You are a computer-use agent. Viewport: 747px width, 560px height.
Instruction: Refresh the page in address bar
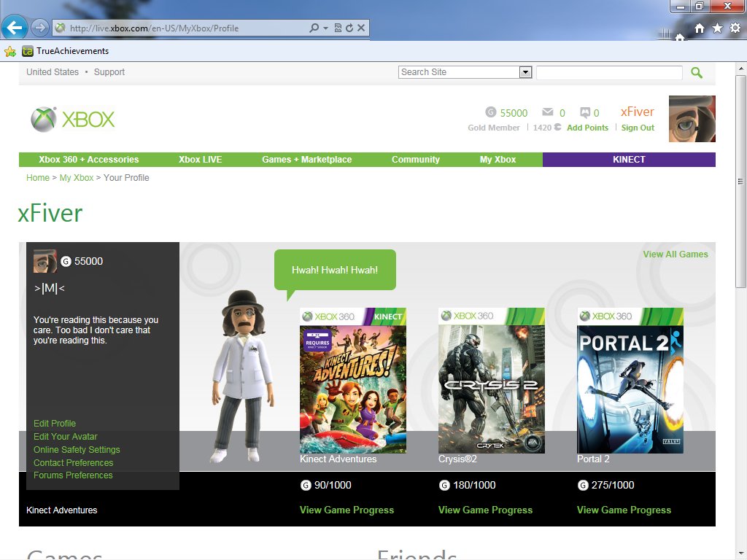point(349,28)
